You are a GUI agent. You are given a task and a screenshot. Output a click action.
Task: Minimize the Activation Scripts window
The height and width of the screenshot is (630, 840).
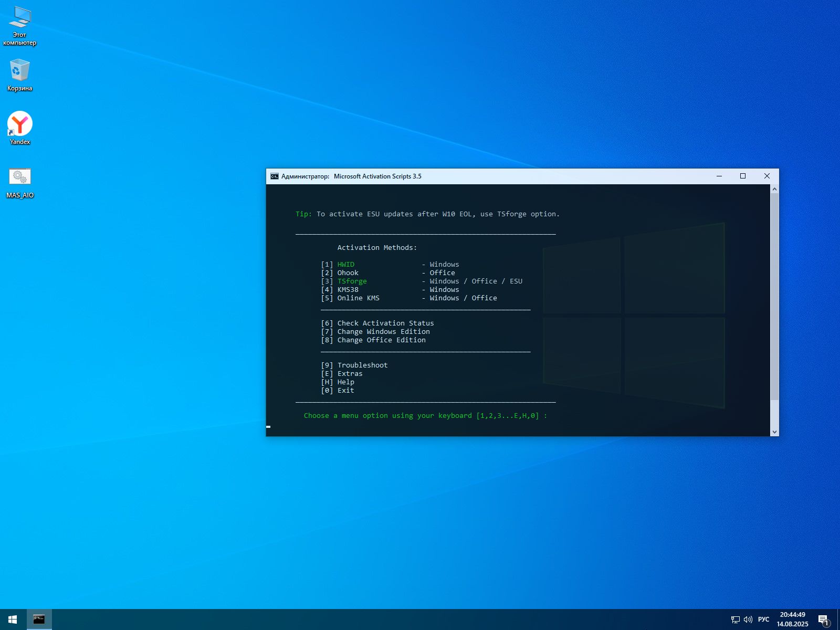pyautogui.click(x=719, y=176)
